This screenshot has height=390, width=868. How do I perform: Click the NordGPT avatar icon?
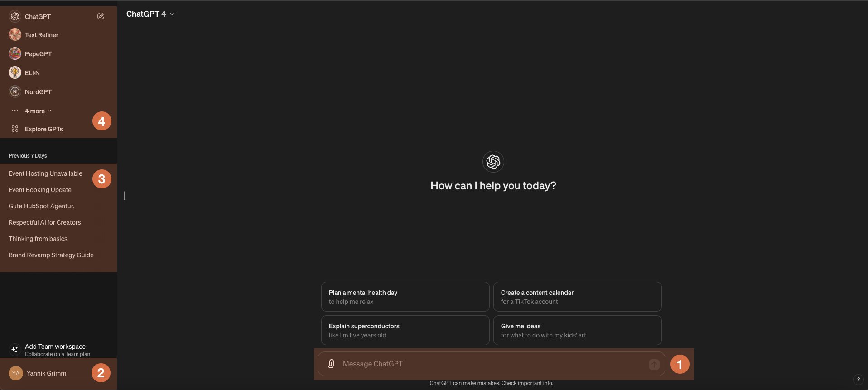(x=15, y=92)
